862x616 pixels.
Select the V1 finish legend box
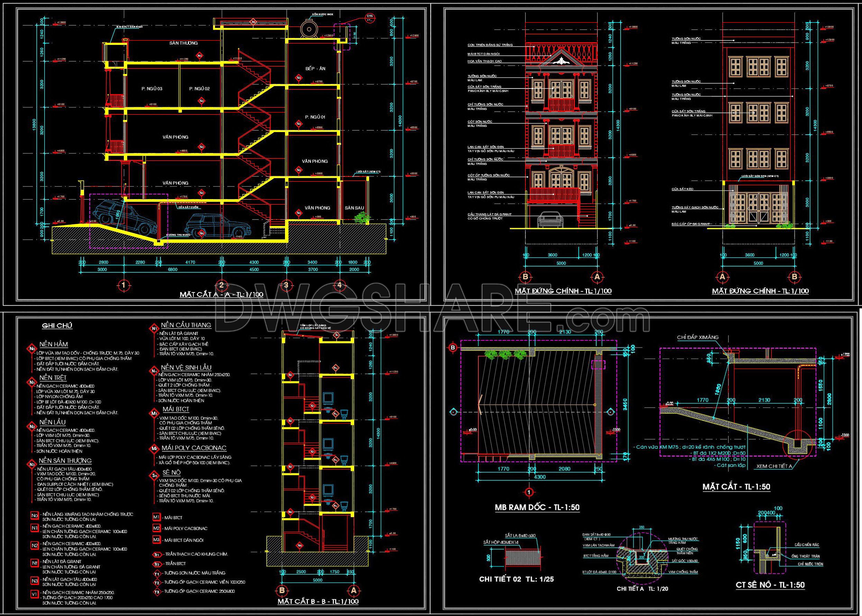35,594
